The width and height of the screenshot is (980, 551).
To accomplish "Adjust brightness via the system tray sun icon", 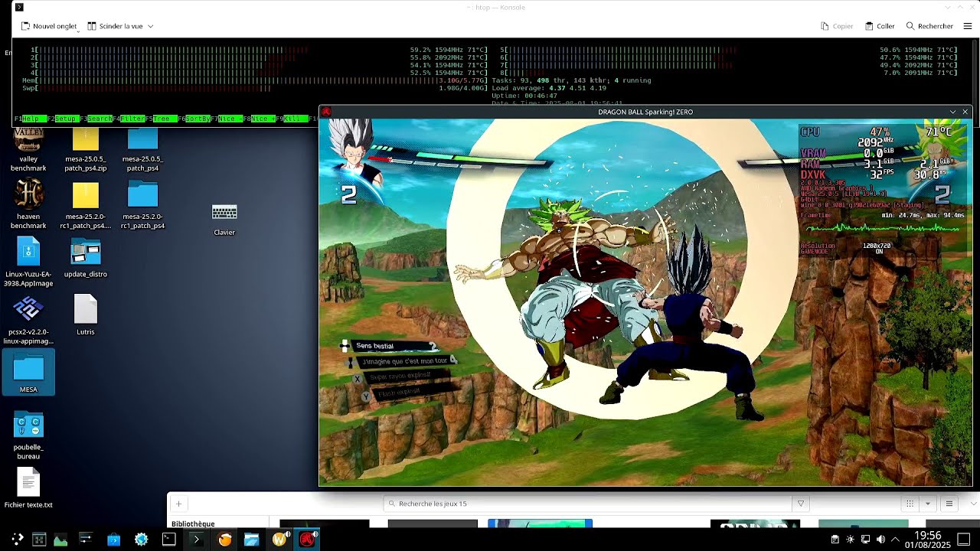I will click(x=851, y=540).
